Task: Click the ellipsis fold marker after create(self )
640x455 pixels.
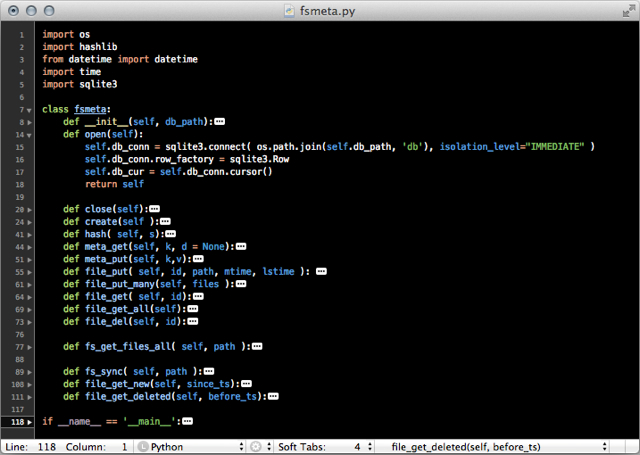Action: click(x=165, y=222)
